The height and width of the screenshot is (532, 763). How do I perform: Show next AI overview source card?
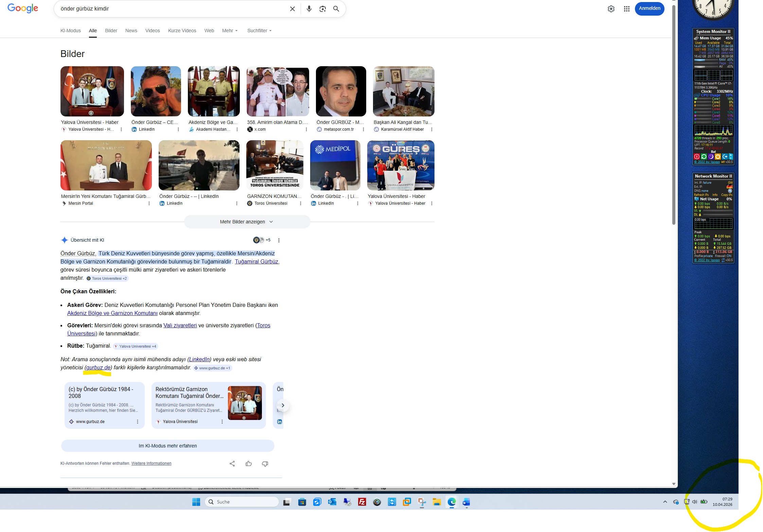click(283, 405)
